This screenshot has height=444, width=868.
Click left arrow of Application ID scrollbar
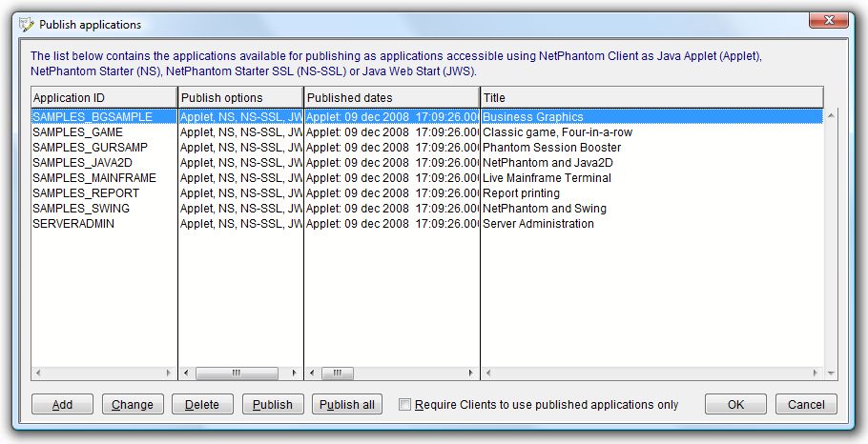coord(38,373)
